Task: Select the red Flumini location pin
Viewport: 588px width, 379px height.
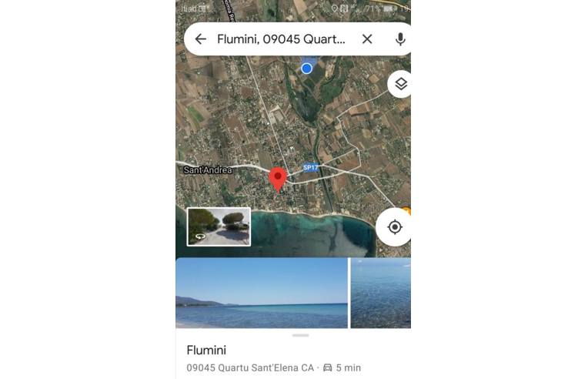Action: coord(278,179)
